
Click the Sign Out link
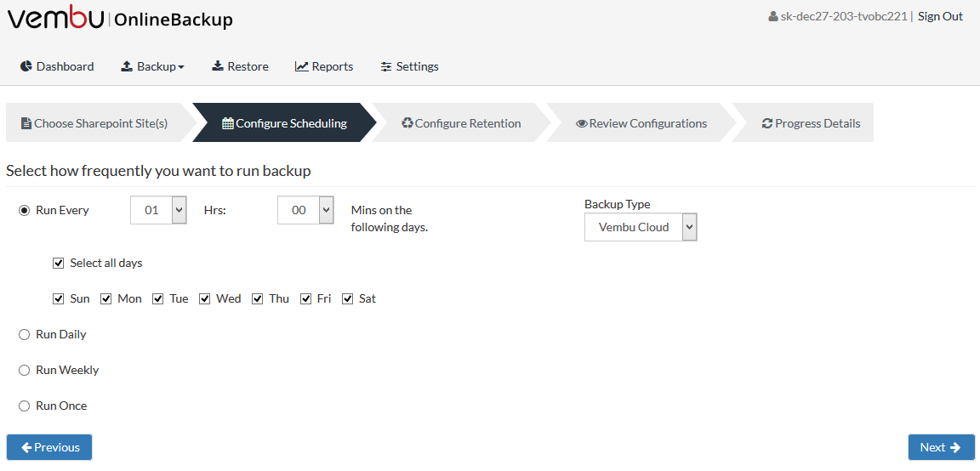[x=940, y=17]
